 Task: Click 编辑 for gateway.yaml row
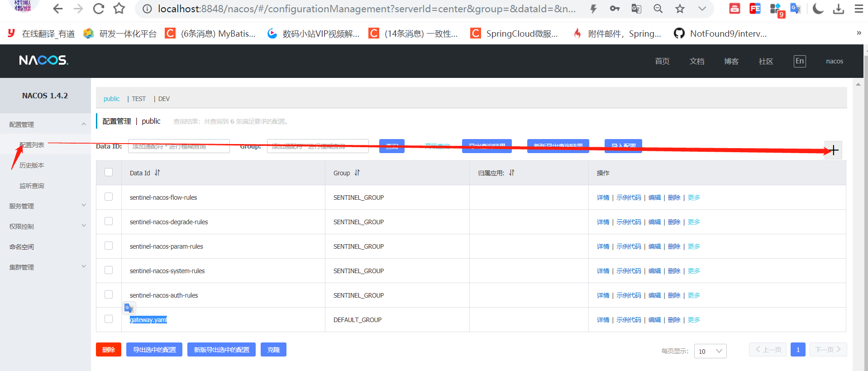pos(654,320)
